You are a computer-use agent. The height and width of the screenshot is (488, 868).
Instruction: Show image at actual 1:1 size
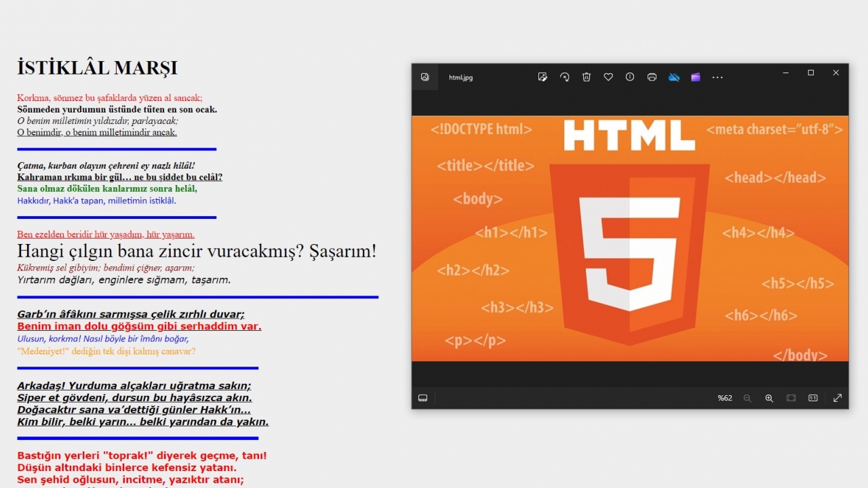[812, 398]
